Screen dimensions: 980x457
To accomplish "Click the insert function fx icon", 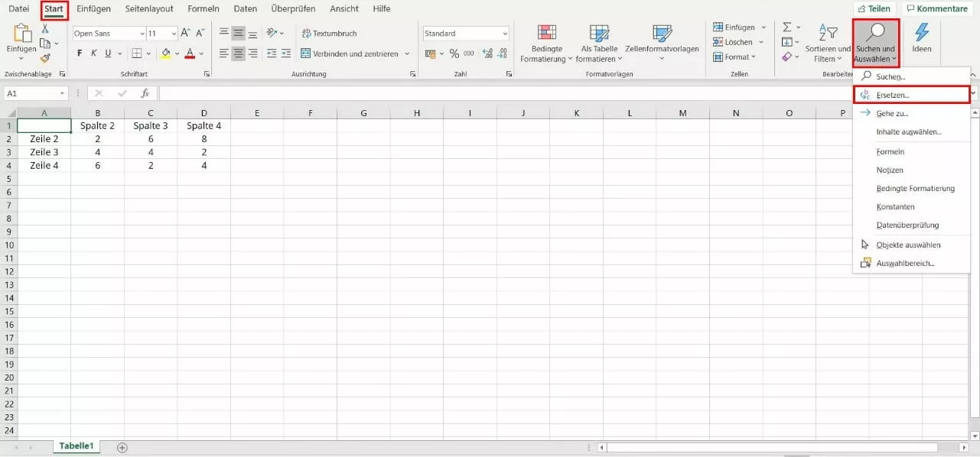I will point(145,93).
